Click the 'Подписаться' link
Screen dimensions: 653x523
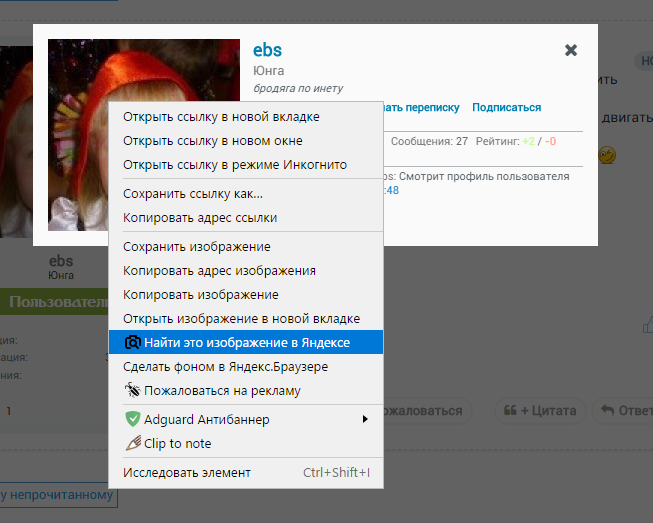506,107
